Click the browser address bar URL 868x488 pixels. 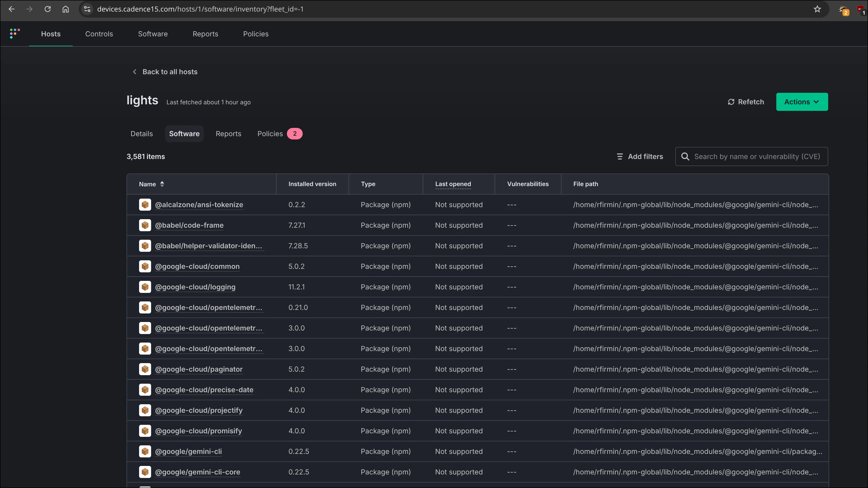pyautogui.click(x=200, y=9)
